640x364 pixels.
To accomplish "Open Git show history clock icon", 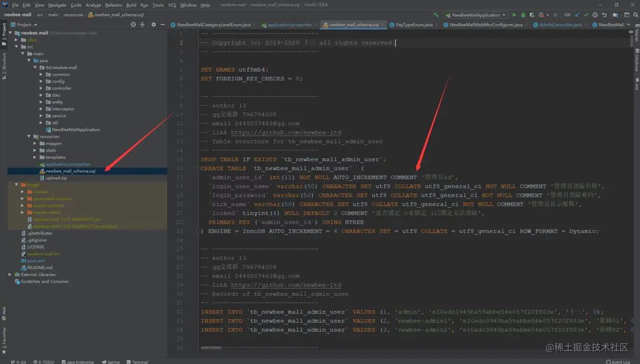I will tap(595, 15).
